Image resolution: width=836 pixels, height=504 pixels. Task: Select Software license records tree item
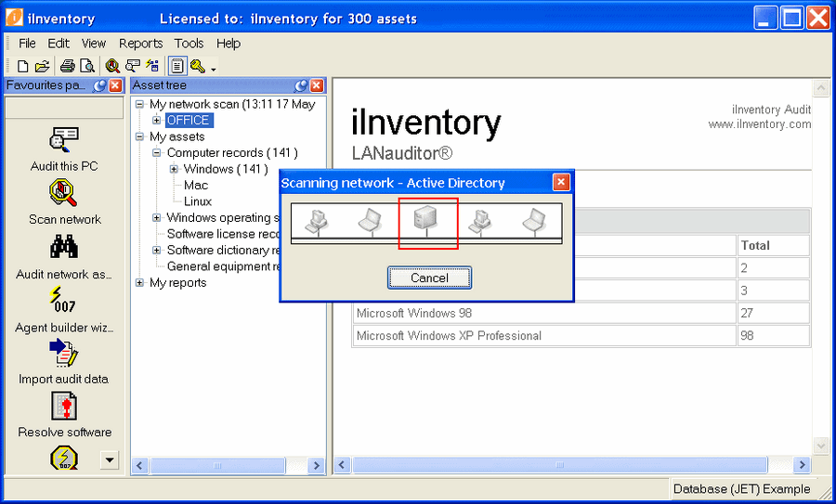pos(223,234)
